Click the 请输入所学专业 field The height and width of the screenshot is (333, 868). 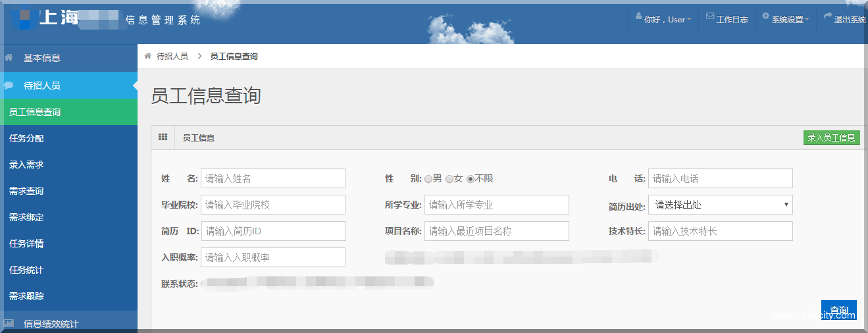(497, 205)
